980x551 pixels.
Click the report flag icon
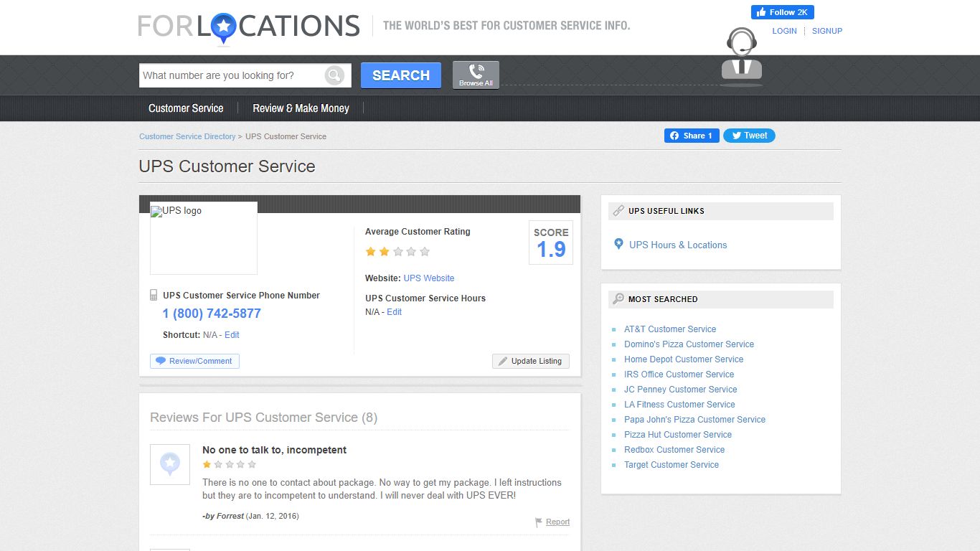[539, 522]
